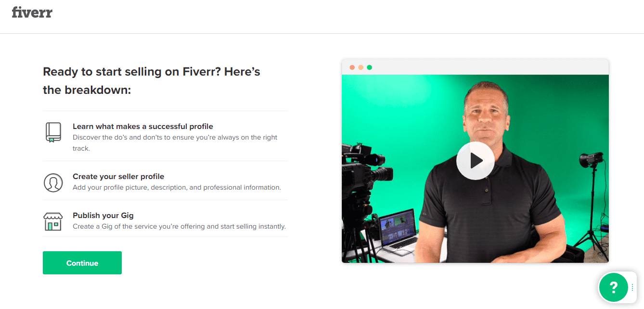Continue to the next onboarding step

tap(82, 263)
